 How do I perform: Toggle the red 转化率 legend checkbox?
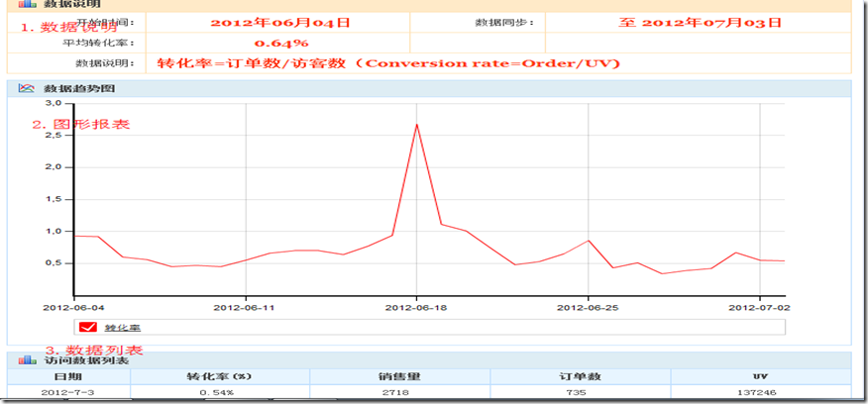click(x=88, y=327)
